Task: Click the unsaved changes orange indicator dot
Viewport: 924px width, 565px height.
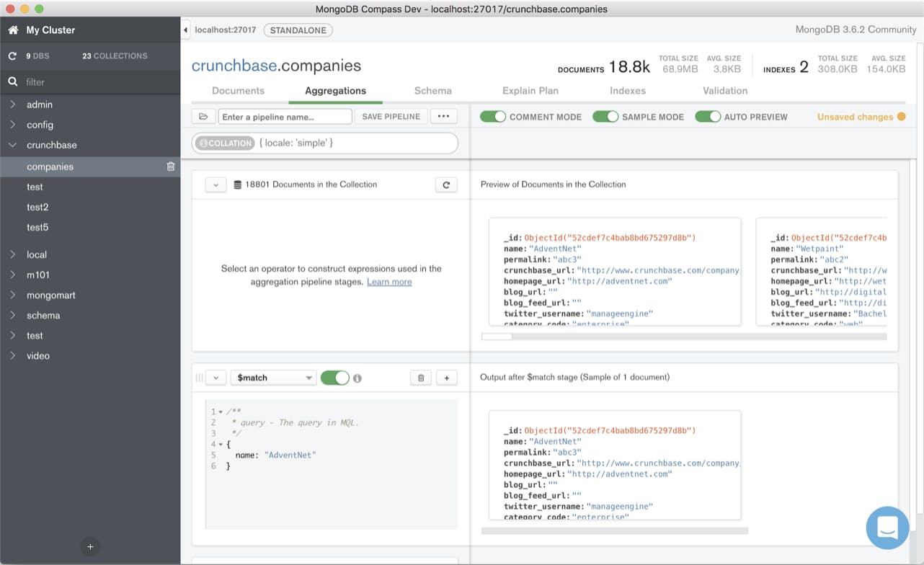Action: pyautogui.click(x=901, y=117)
